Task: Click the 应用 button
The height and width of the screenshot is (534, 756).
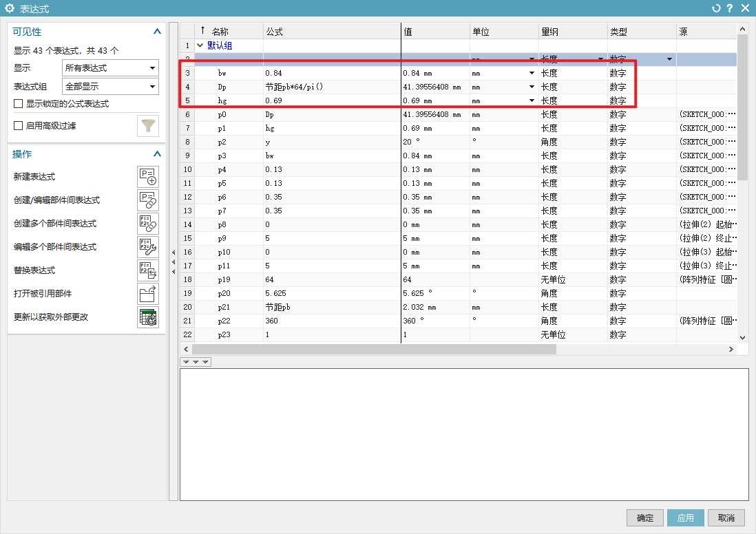Action: pyautogui.click(x=686, y=518)
